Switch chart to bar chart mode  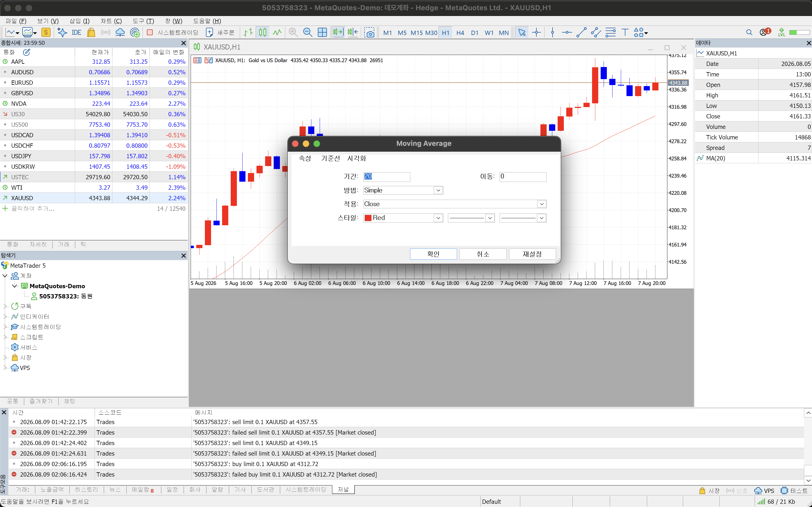pyautogui.click(x=248, y=33)
